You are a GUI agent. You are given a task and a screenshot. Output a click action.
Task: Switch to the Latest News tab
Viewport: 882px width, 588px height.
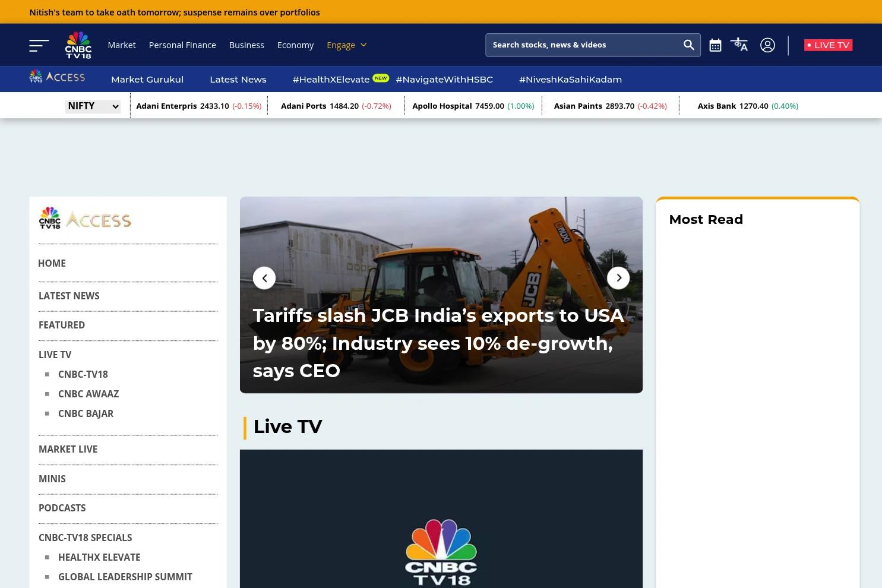pyautogui.click(x=238, y=79)
